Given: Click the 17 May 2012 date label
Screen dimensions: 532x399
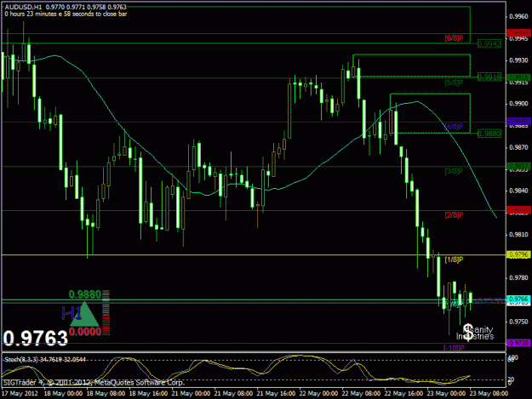Looking at the screenshot, I should 20,393.
